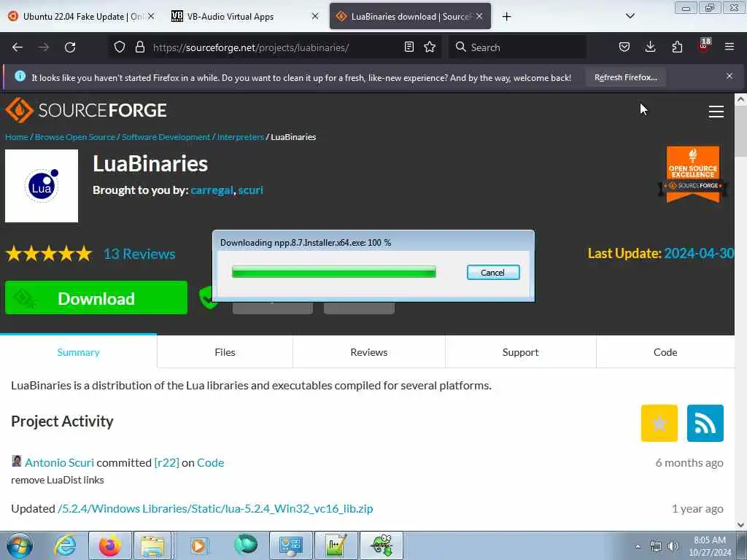Image resolution: width=747 pixels, height=560 pixels.
Task: Click Antonio Scuri's avatar image
Action: coord(16,461)
